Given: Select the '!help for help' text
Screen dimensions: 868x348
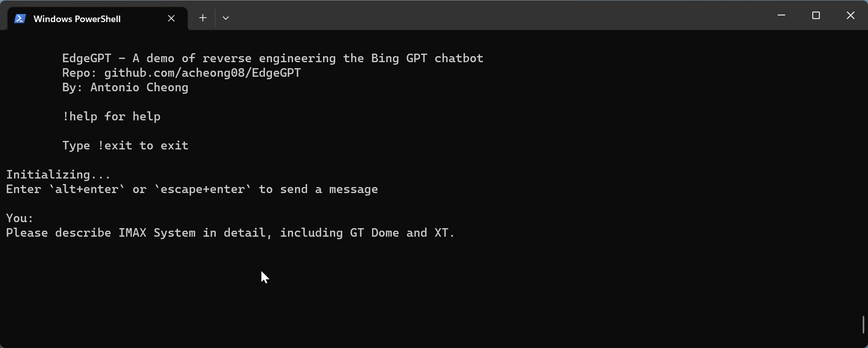Looking at the screenshot, I should [x=111, y=116].
